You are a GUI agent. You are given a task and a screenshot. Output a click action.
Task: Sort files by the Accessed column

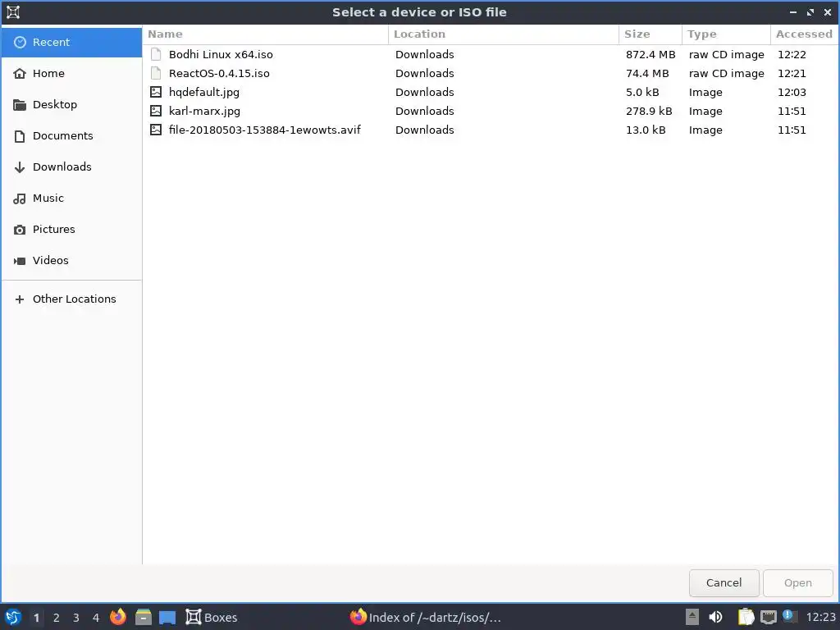point(804,34)
